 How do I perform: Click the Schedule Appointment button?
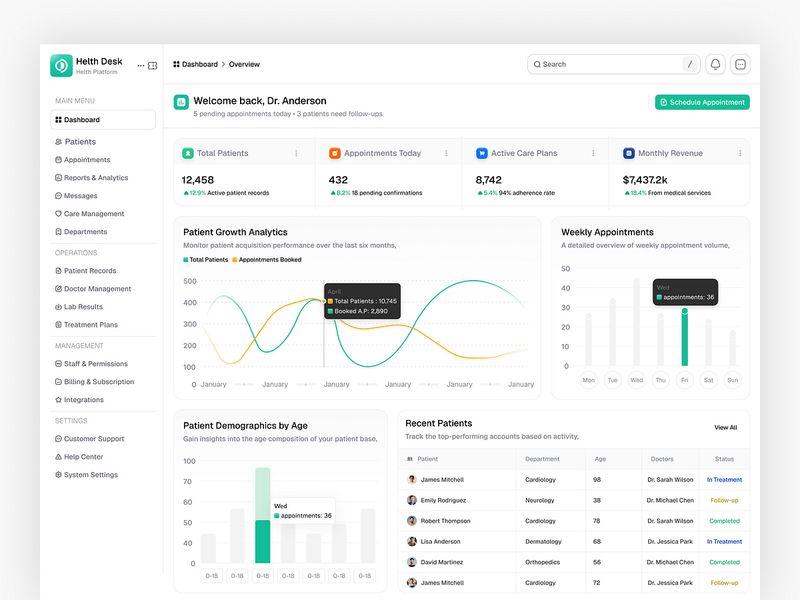(x=702, y=102)
